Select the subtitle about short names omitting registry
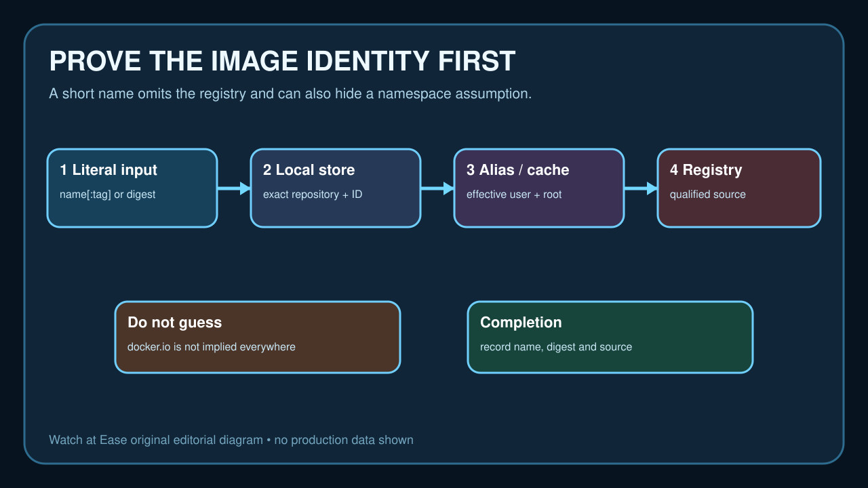 tap(290, 94)
